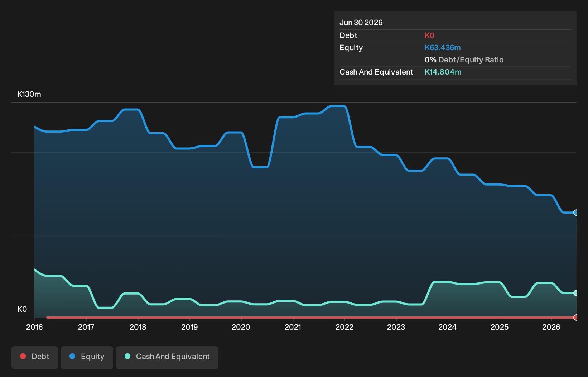Click the teal Cash endpoint marker
Screen dimensions: 588x377
click(576, 293)
